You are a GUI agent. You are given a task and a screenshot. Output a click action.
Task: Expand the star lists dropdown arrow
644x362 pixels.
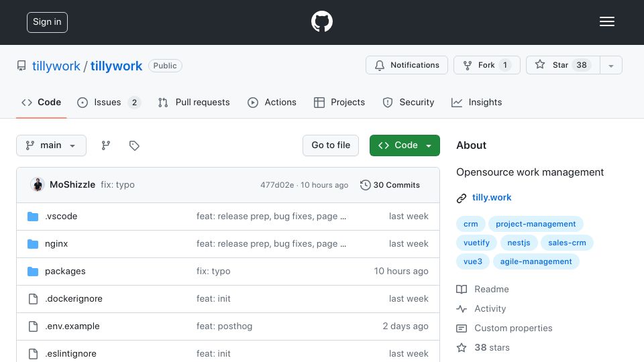click(610, 66)
